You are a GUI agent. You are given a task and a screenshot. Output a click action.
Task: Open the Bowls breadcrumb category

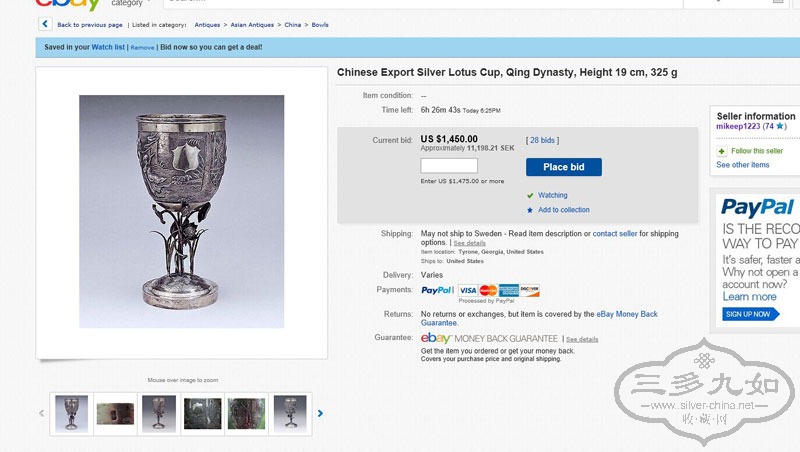coord(319,25)
